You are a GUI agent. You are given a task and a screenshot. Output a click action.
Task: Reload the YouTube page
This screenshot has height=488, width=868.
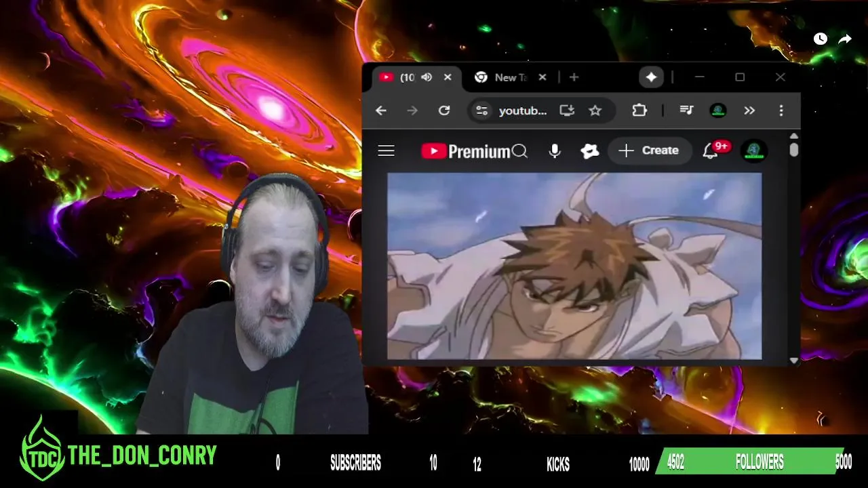[x=444, y=110]
